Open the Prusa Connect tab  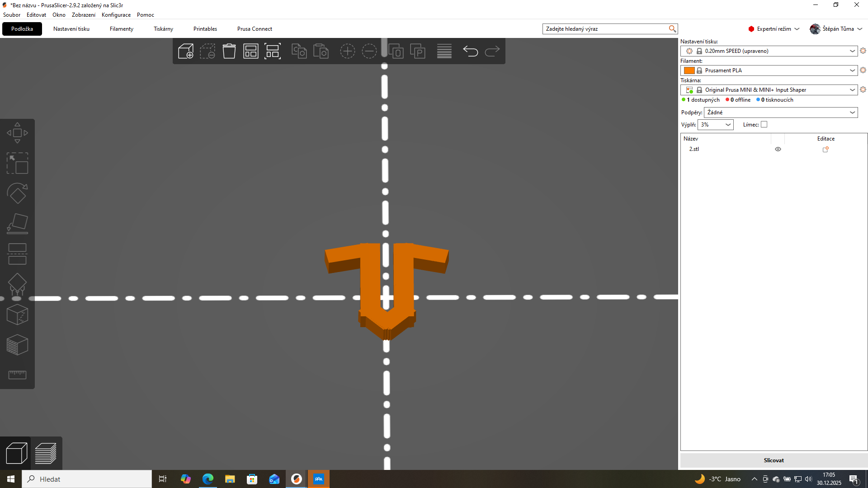255,29
